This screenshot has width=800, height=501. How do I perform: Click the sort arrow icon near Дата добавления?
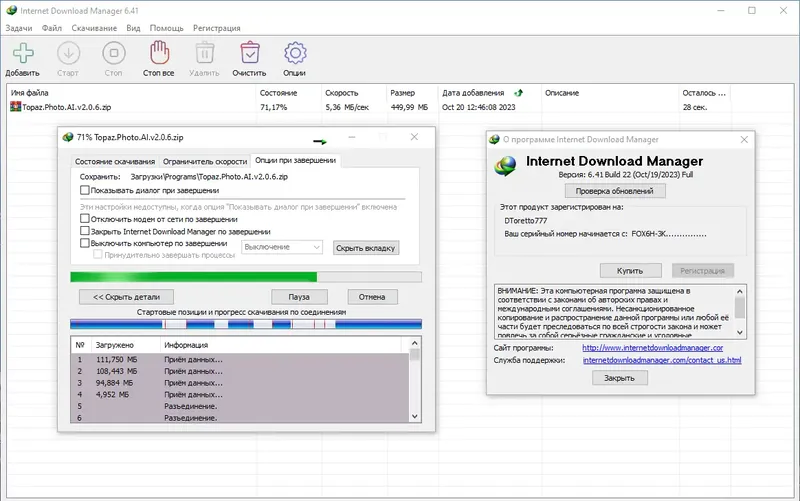coord(519,93)
